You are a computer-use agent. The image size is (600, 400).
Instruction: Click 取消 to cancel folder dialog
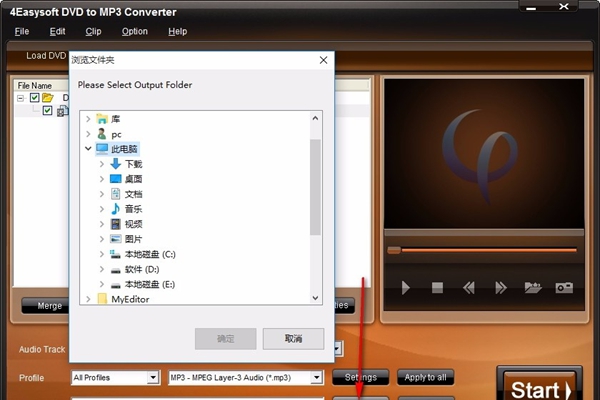[293, 339]
